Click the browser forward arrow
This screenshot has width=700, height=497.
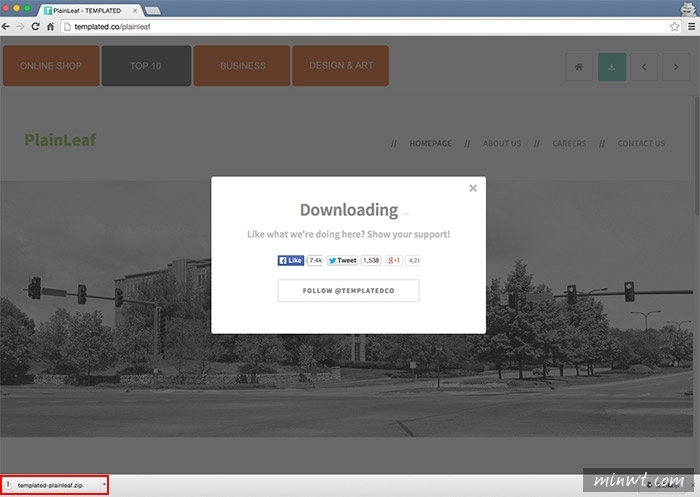(x=21, y=27)
